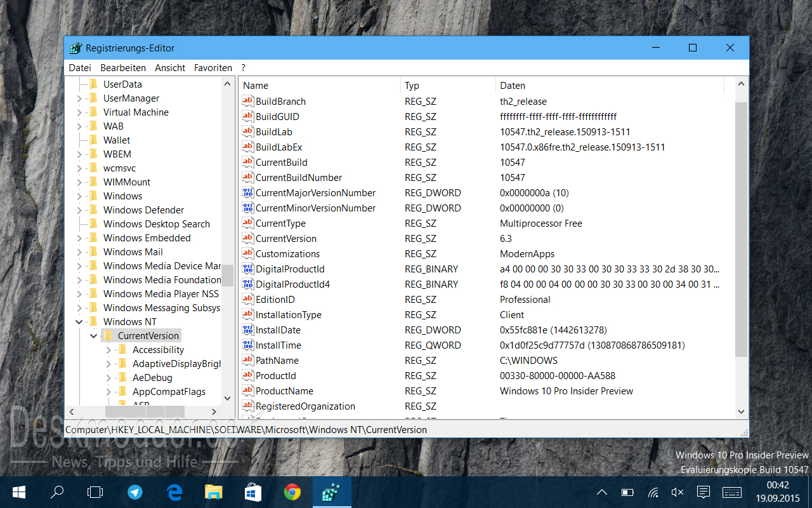The image size is (812, 508).
Task: Click the DigitalProductId4 value icon
Action: [247, 284]
